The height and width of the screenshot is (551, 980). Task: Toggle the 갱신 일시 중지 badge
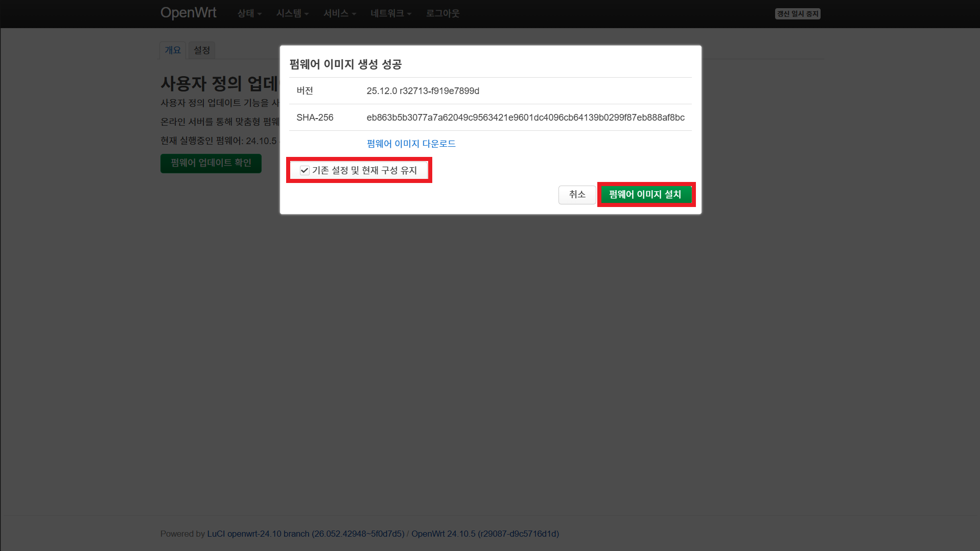pyautogui.click(x=797, y=14)
